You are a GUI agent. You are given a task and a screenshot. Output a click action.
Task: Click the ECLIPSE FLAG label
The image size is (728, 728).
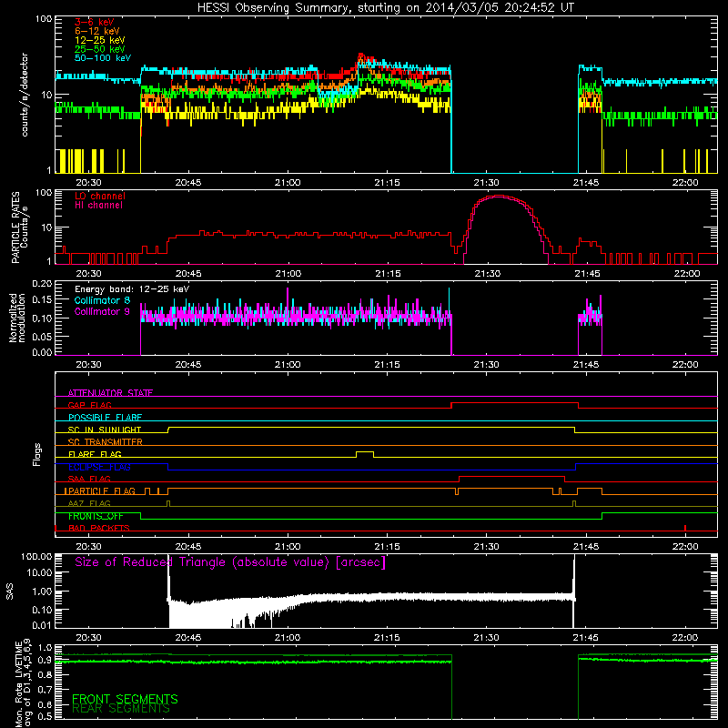pyautogui.click(x=99, y=467)
